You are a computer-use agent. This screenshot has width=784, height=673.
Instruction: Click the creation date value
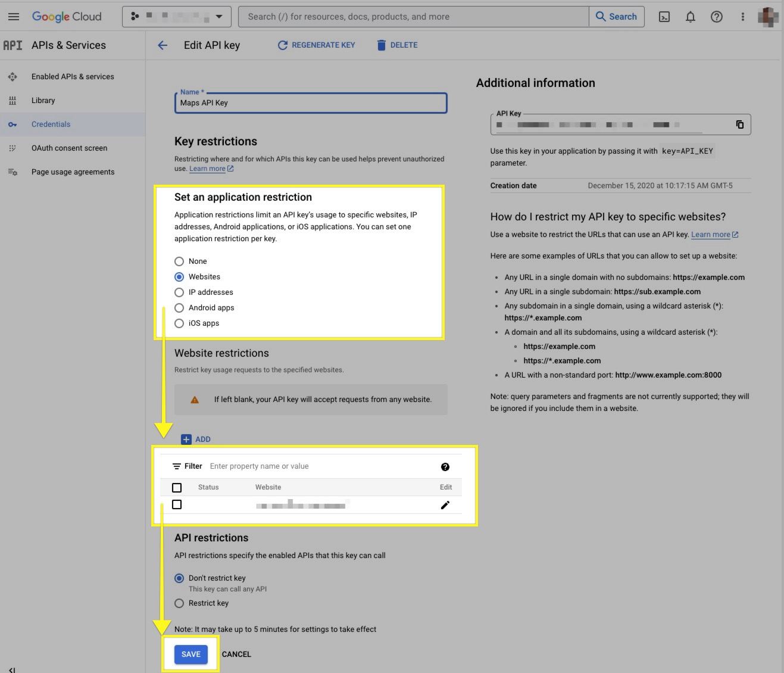(660, 186)
